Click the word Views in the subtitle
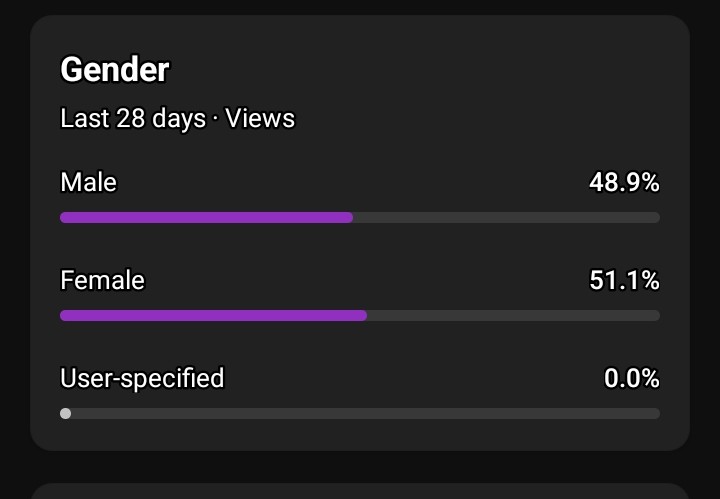The height and width of the screenshot is (499, 720). click(260, 118)
